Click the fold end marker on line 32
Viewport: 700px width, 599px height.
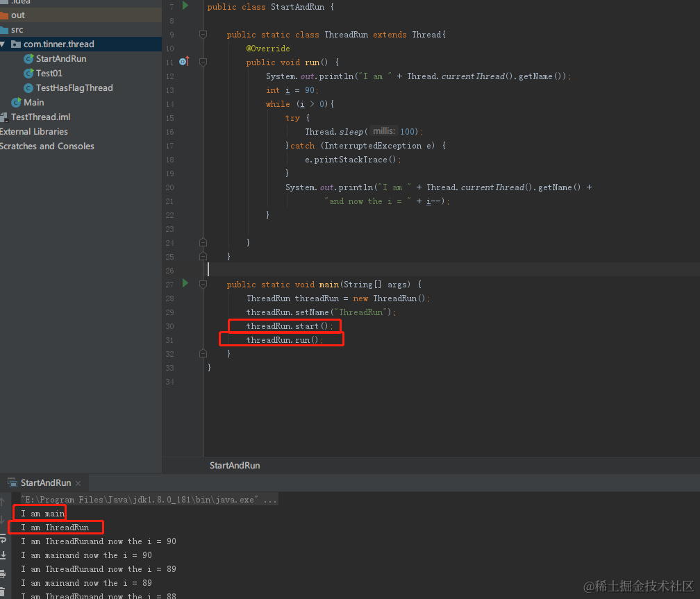pos(203,353)
